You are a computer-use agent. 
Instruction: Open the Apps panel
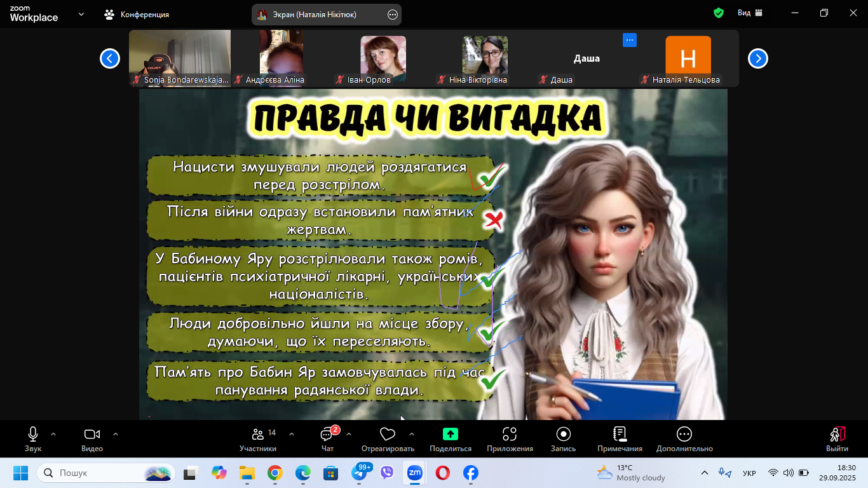click(x=510, y=435)
